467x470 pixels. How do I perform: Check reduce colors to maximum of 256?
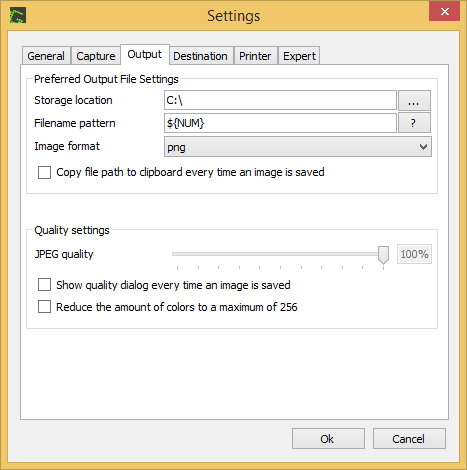44,307
